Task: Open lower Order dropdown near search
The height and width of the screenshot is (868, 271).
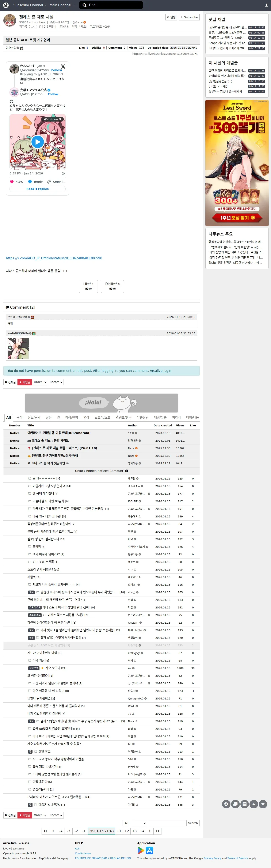Action: pyautogui.click(x=40, y=815)
